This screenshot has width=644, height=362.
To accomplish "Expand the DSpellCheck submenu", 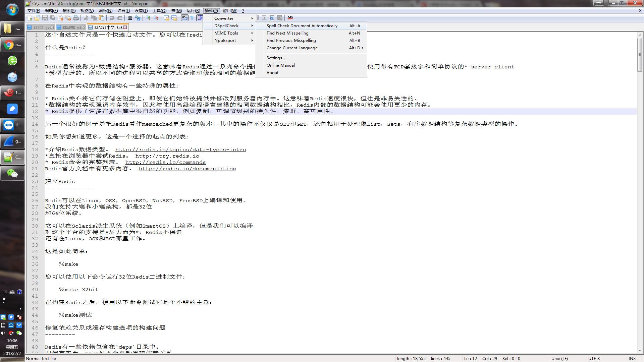I will tap(229, 26).
